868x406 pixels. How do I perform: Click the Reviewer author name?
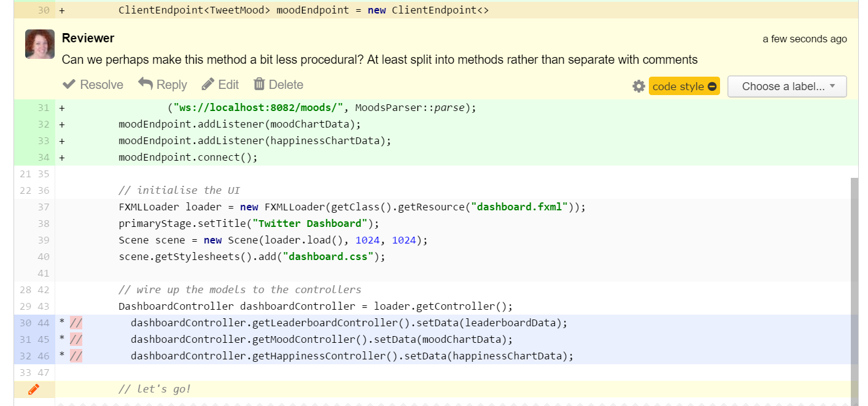point(88,38)
